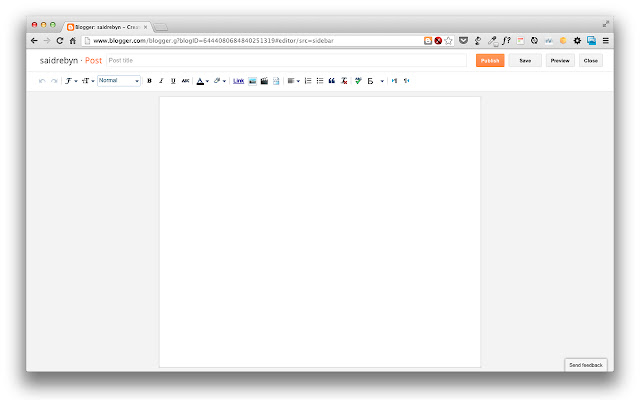Apply strikethrough to text
The image size is (640, 400).
(185, 80)
